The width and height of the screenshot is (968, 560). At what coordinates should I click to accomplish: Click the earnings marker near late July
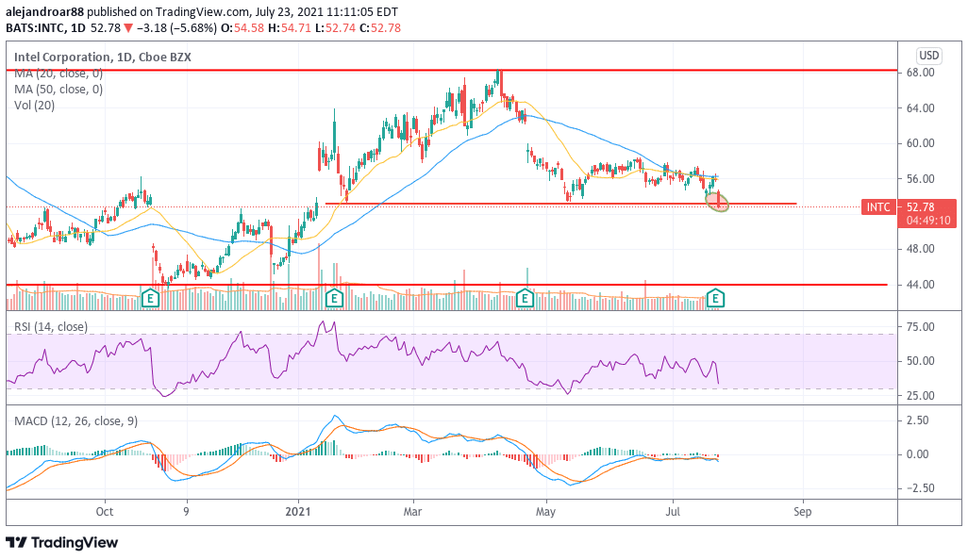pyautogui.click(x=715, y=299)
